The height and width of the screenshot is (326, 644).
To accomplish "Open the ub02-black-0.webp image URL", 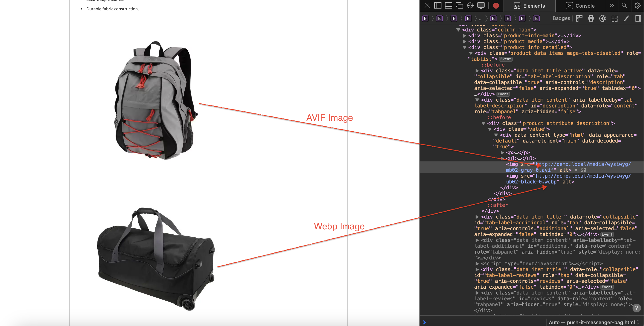I will pos(569,179).
